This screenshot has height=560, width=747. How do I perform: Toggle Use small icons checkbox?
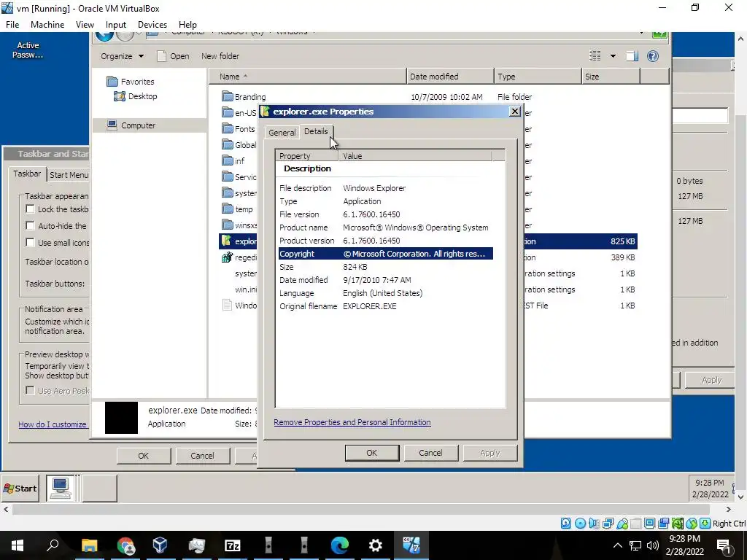point(30,242)
